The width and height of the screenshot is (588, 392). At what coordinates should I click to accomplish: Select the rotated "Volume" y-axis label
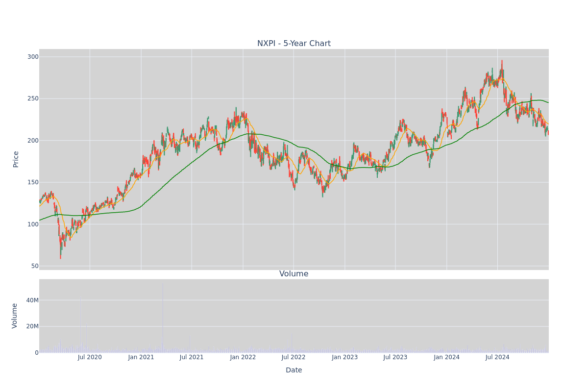coord(15,316)
